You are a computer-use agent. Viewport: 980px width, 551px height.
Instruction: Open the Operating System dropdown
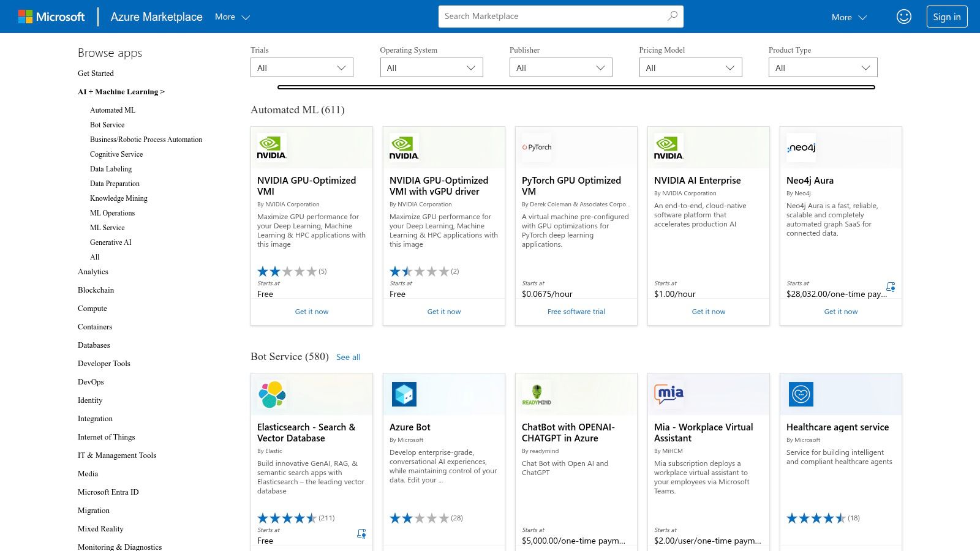[431, 67]
